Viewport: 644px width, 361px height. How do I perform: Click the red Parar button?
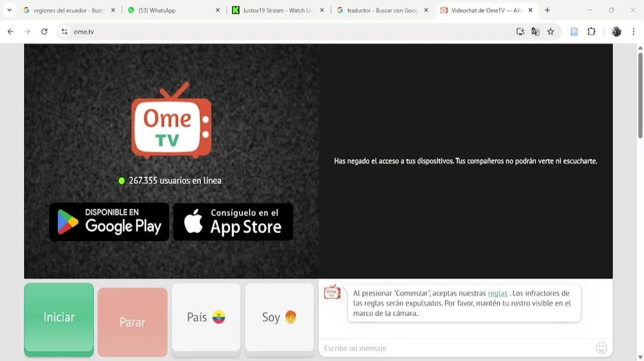[132, 322]
